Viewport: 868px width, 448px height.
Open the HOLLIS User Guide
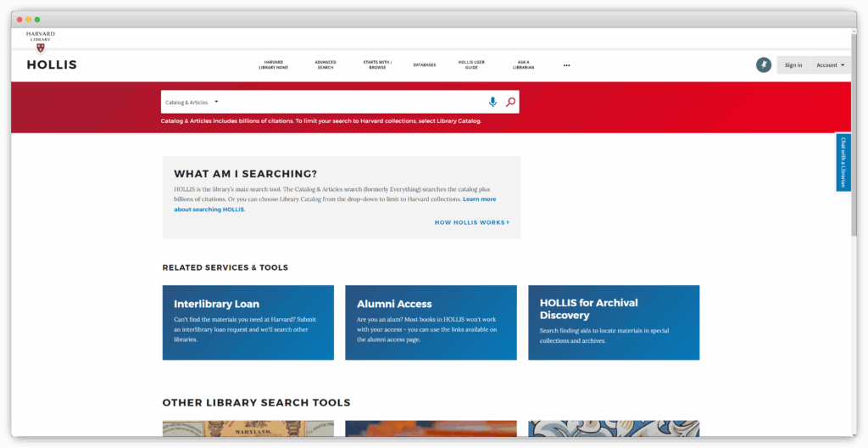[x=471, y=64]
